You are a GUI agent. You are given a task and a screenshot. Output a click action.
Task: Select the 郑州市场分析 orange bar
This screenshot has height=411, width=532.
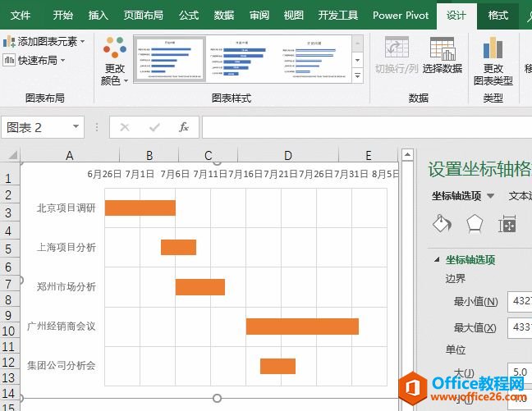[200, 287]
